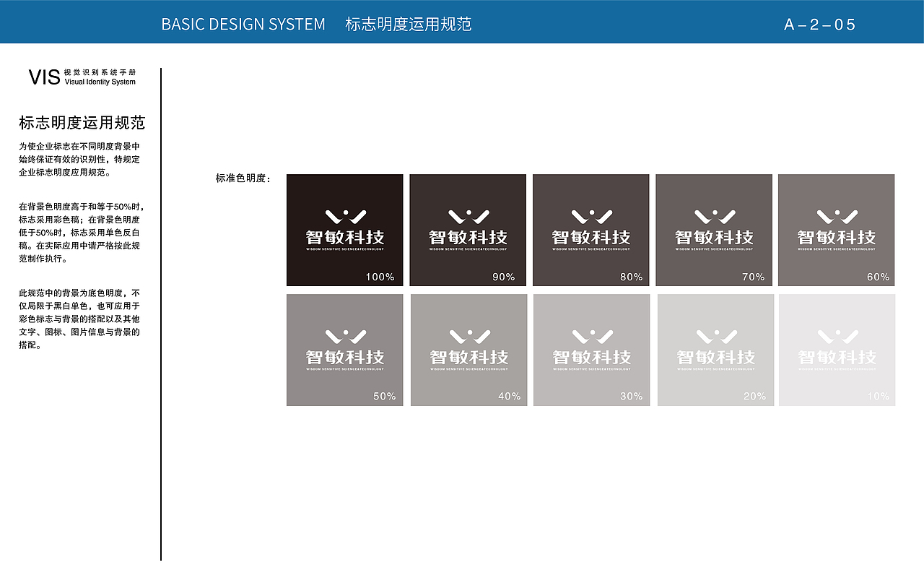Click the logo mark icon in the 80% swatch
This screenshot has width=924, height=578.
pos(591,216)
